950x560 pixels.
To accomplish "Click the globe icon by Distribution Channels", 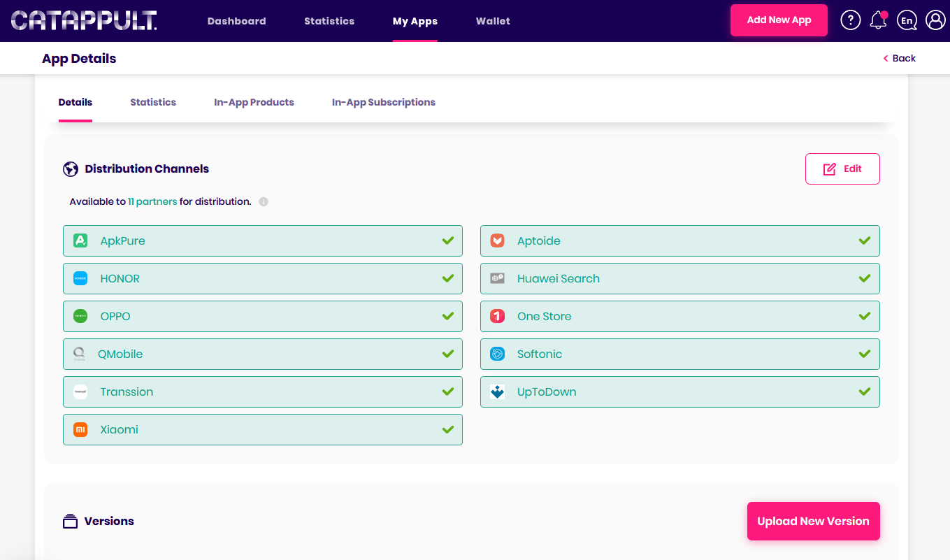I will (x=70, y=168).
